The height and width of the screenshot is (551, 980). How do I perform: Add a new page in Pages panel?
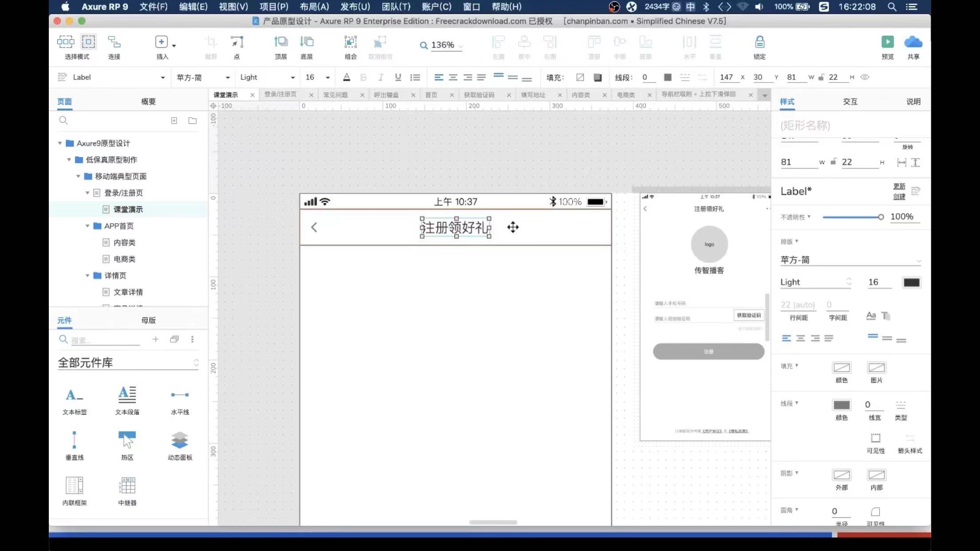coord(174,121)
